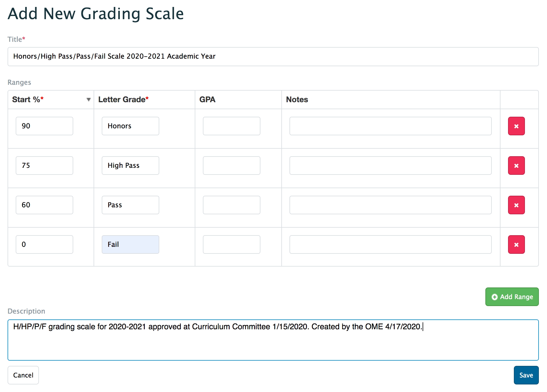Enter GPA for the Honors row
The image size is (547, 392).
(231, 126)
